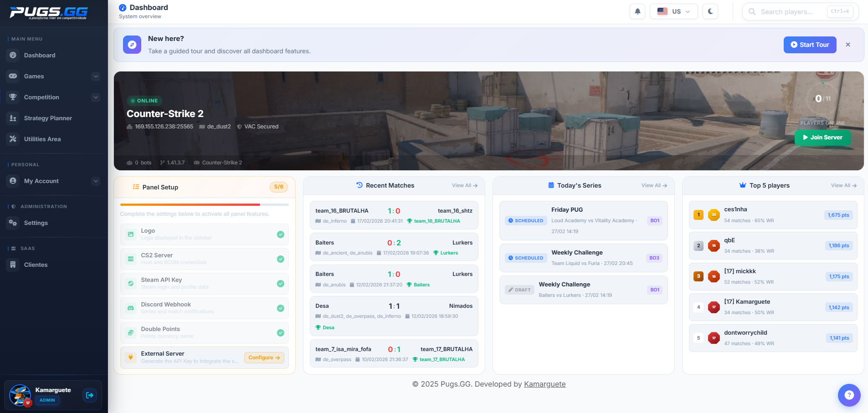Image resolution: width=868 pixels, height=413 pixels.
Task: Click the notifications bell icon
Action: pyautogui.click(x=637, y=11)
